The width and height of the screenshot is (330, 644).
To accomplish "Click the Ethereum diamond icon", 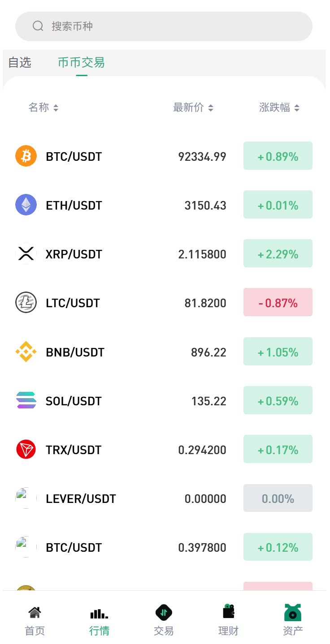I will click(x=26, y=205).
